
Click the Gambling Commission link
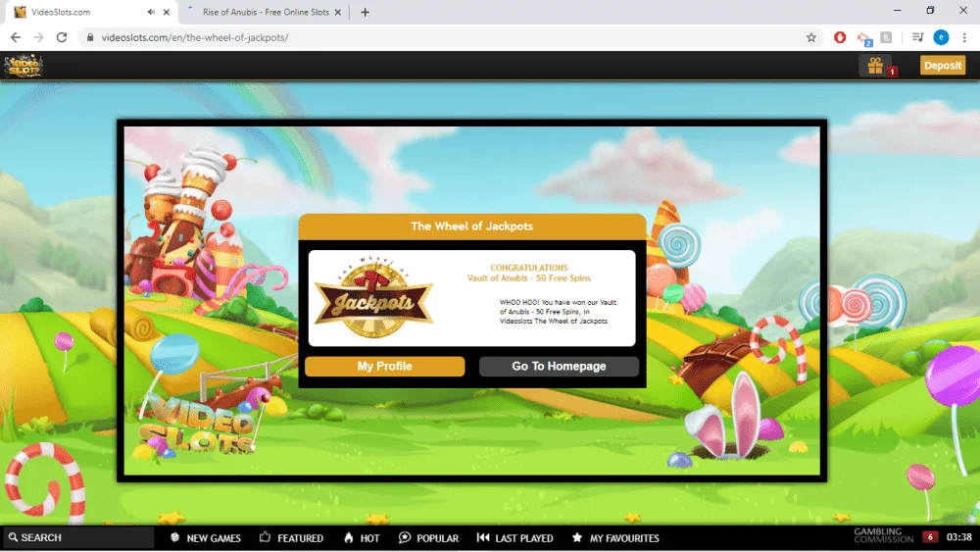coord(883,535)
